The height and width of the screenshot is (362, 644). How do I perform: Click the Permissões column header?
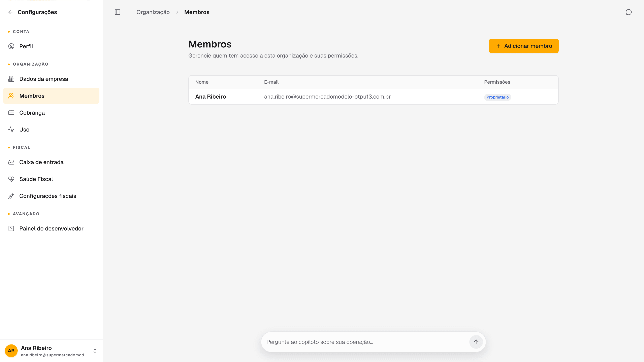click(x=497, y=82)
